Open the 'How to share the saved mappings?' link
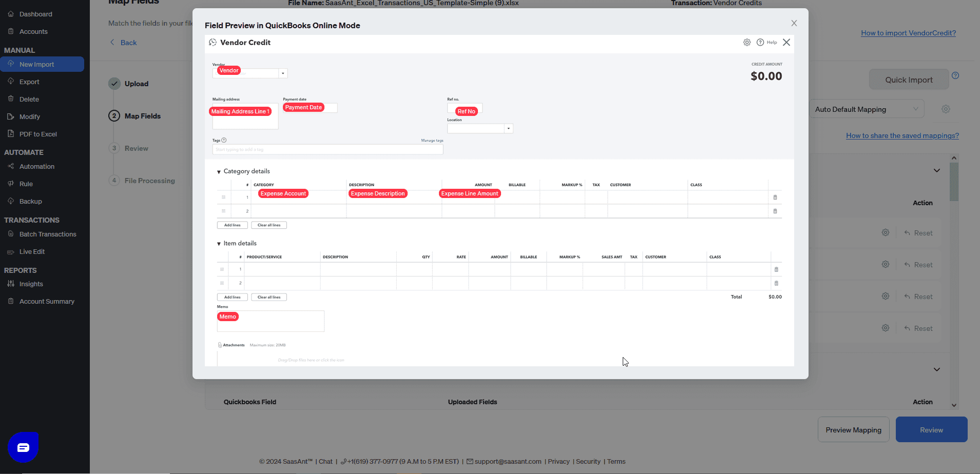Viewport: 980px width, 474px height. coord(902,135)
